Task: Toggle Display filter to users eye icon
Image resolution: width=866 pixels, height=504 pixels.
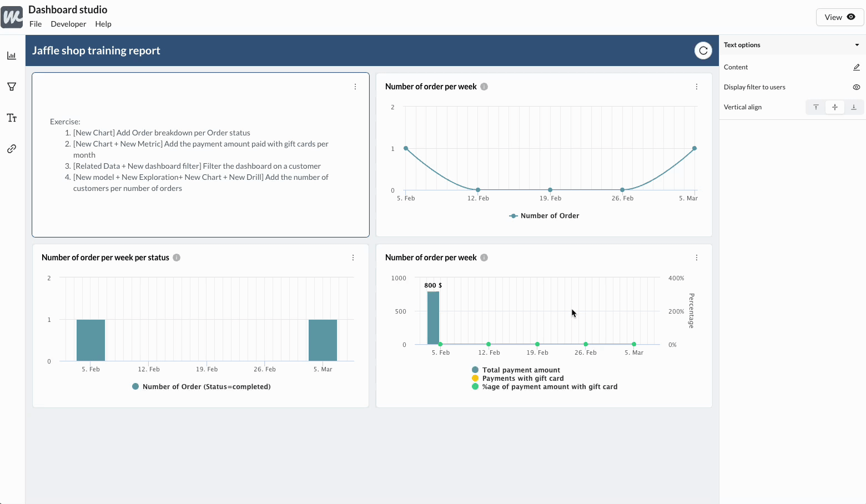Action: (x=856, y=87)
